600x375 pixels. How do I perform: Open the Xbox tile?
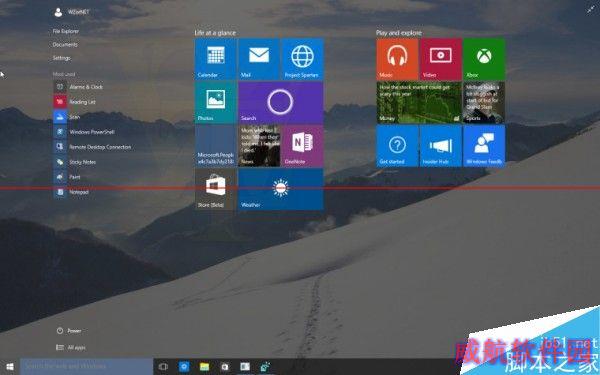pyautogui.click(x=484, y=59)
